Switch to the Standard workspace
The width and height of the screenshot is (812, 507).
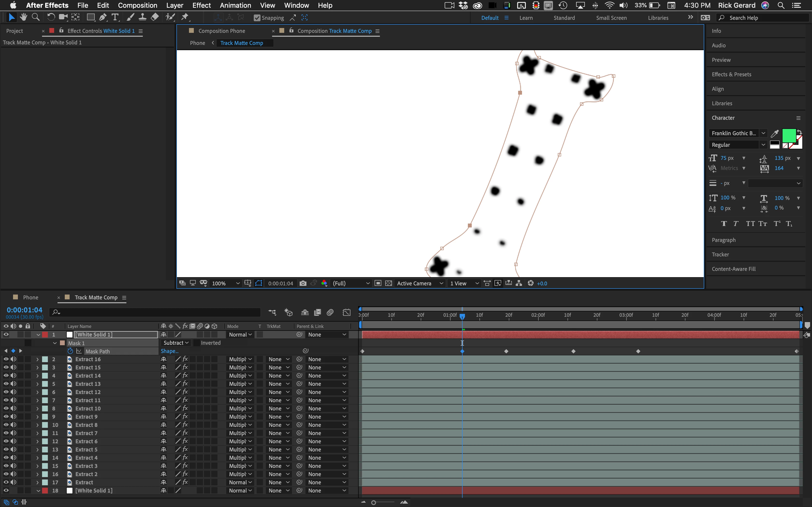[564, 18]
